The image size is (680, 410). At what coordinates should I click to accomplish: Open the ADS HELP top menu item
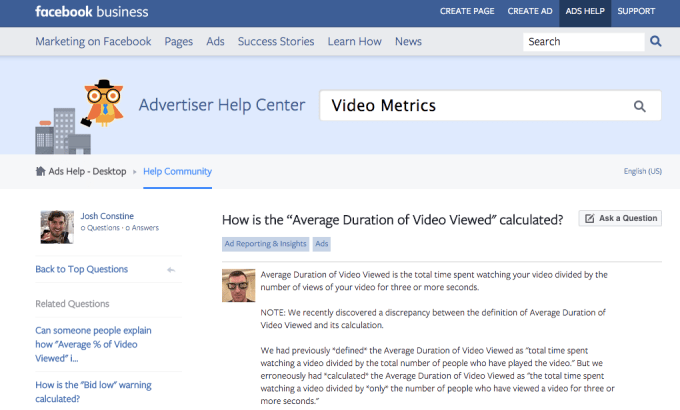tap(587, 12)
